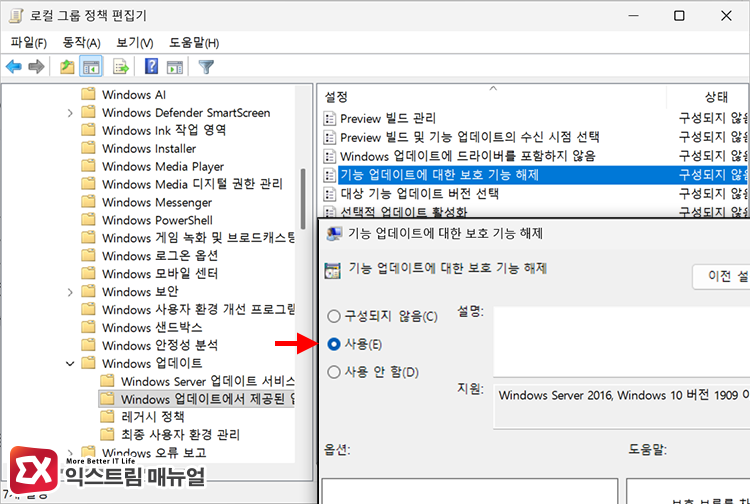Select Windows 게임 녹화 및 브로드캐스팅 folder
The height and width of the screenshot is (504, 750).
(x=198, y=238)
